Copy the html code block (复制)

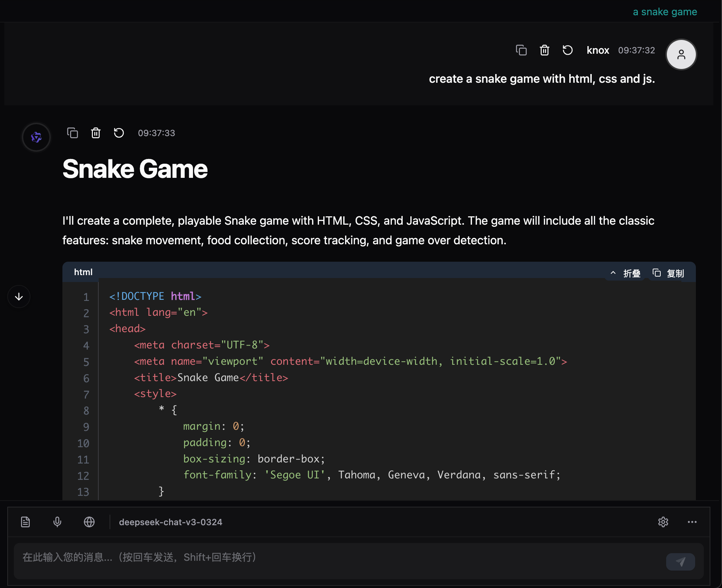[668, 273]
